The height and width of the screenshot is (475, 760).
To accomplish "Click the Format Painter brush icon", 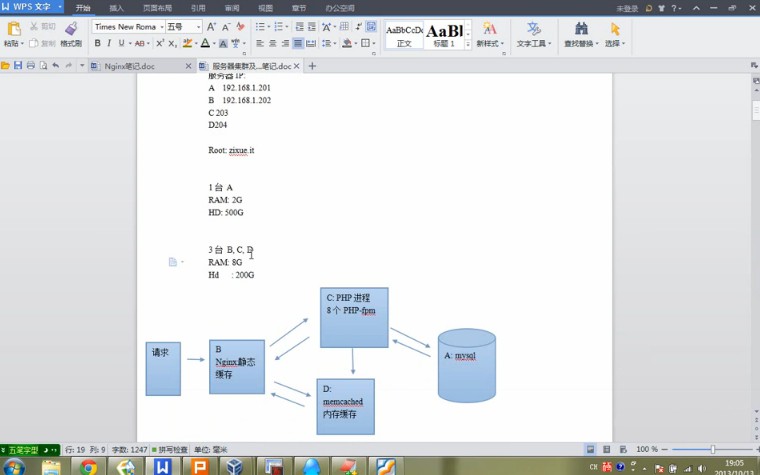I will (x=71, y=28).
